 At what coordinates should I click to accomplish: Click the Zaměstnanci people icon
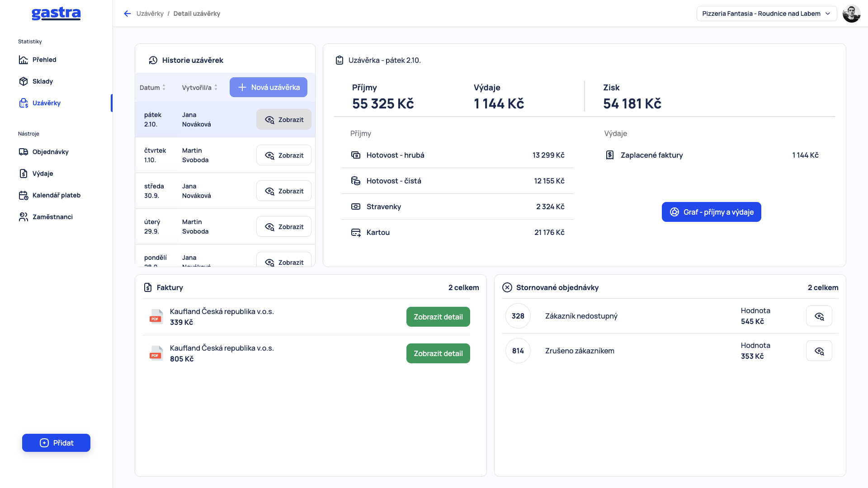point(24,217)
